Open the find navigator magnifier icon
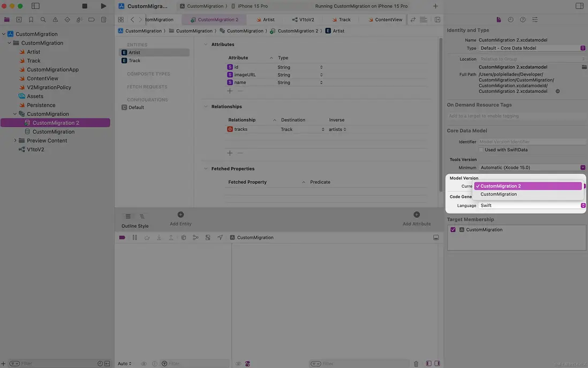588x368 pixels. 43,19
